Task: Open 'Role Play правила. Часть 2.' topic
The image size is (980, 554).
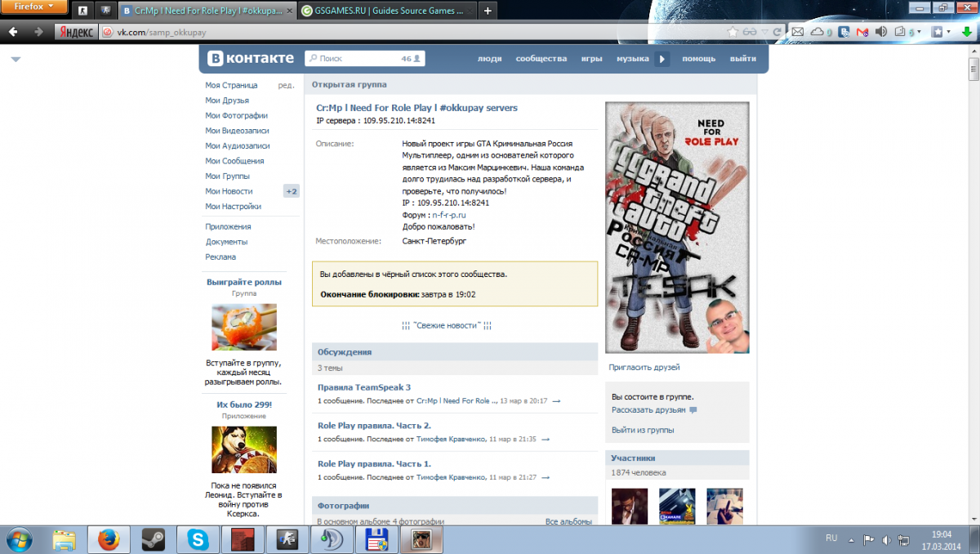Action: pyautogui.click(x=374, y=426)
